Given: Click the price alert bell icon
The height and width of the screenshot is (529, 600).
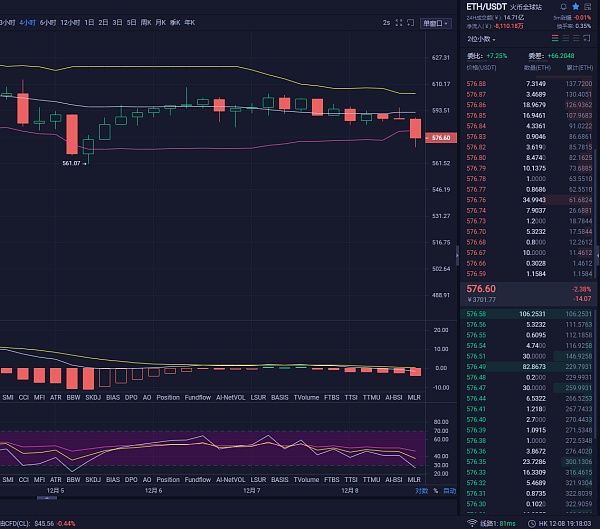Looking at the screenshot, I should 563,7.
